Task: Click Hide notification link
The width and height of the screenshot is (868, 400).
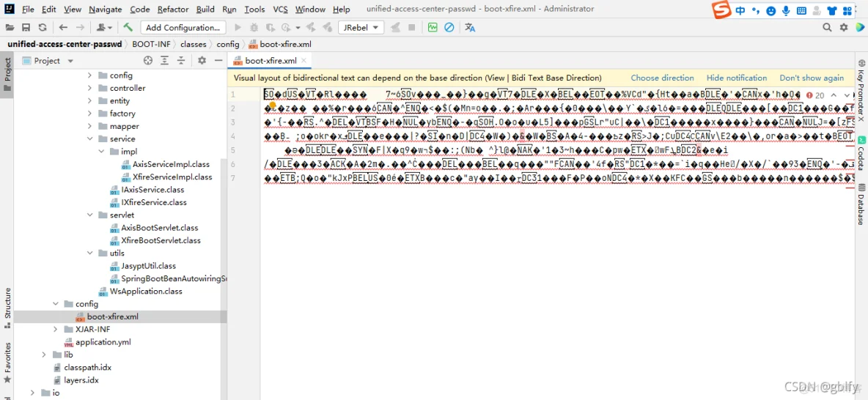Action: [737, 78]
